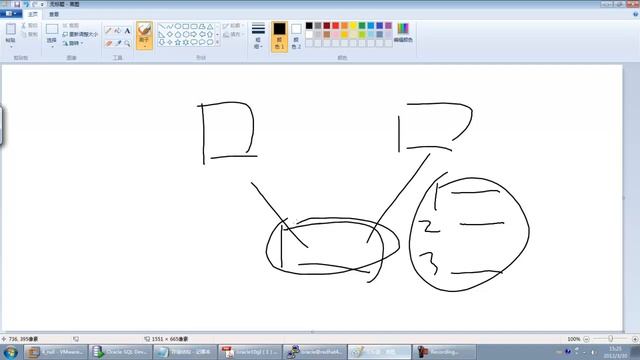The height and width of the screenshot is (360, 640).
Task: Click the Undo arrow in title bar
Action: tap(26, 4)
